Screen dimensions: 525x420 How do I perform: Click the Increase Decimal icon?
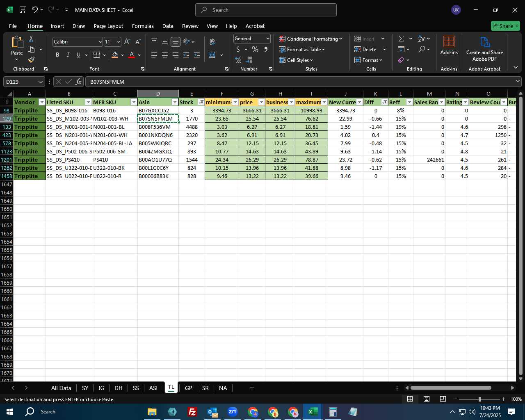tap(238, 60)
